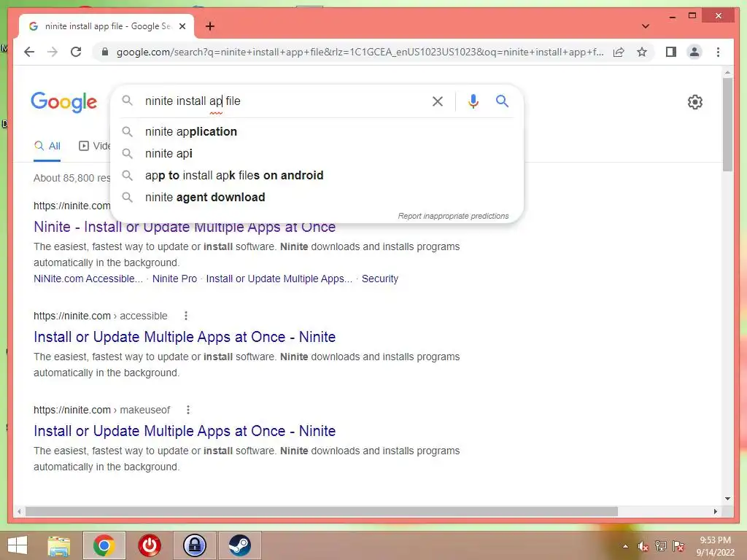Switch to the Videos results tab
This screenshot has height=560, width=747.
click(94, 146)
